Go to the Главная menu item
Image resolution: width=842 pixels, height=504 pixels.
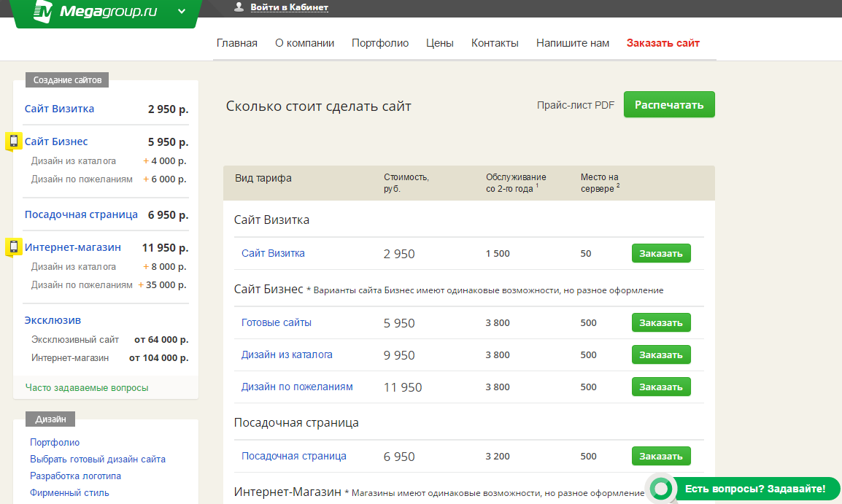pyautogui.click(x=237, y=43)
